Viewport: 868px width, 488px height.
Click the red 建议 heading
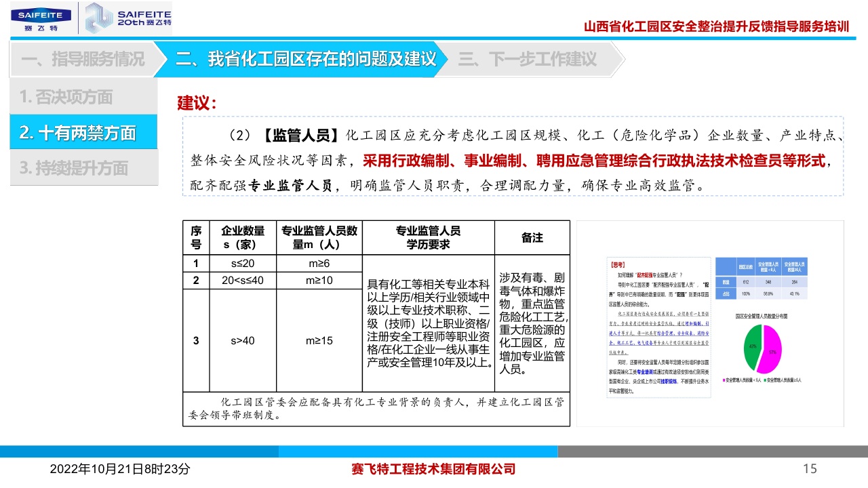coord(197,104)
